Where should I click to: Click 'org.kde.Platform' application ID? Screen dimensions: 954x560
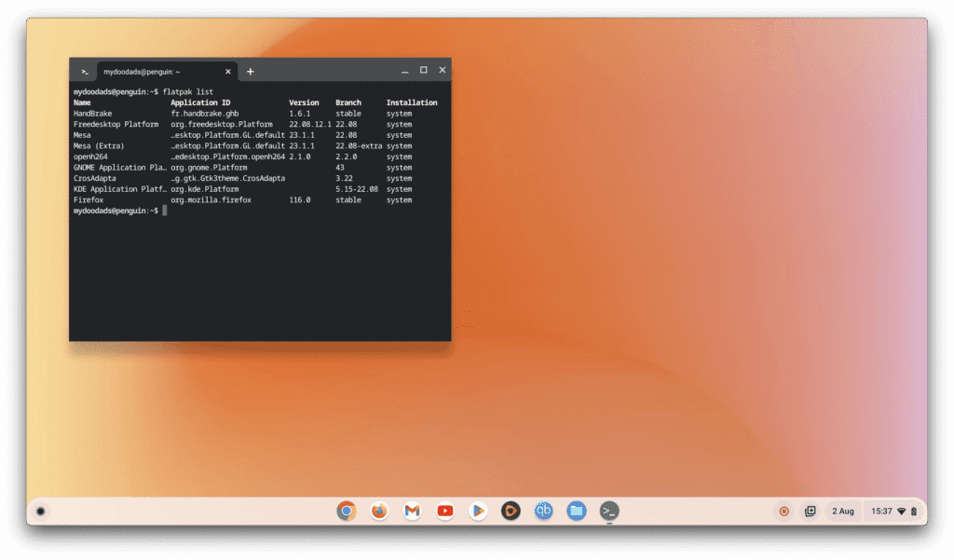pyautogui.click(x=204, y=189)
